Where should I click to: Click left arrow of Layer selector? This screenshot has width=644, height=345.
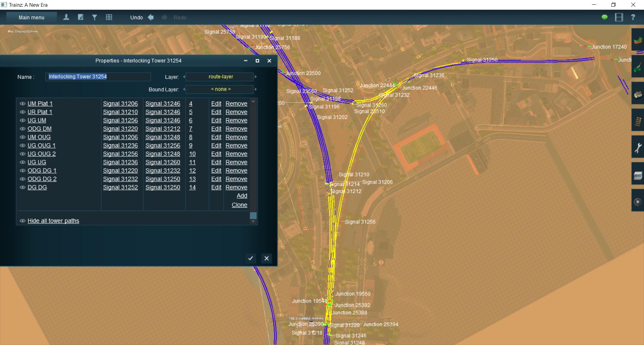pos(184,77)
